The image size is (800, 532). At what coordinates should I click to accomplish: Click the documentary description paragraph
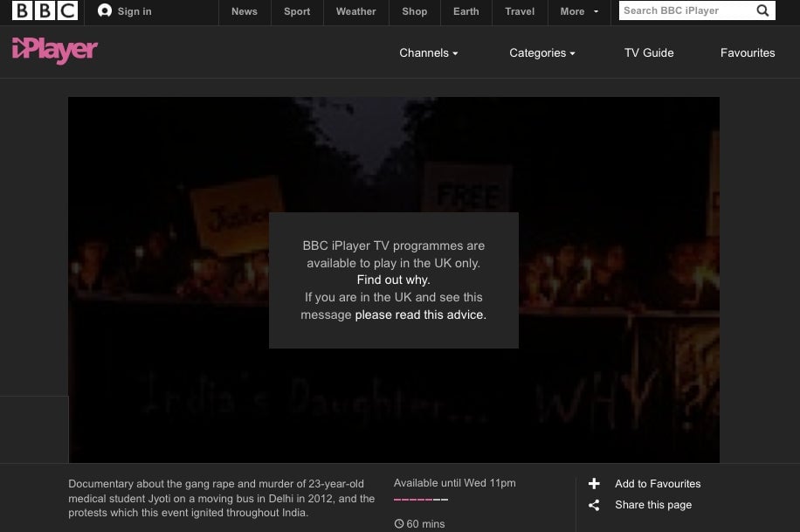[222, 498]
